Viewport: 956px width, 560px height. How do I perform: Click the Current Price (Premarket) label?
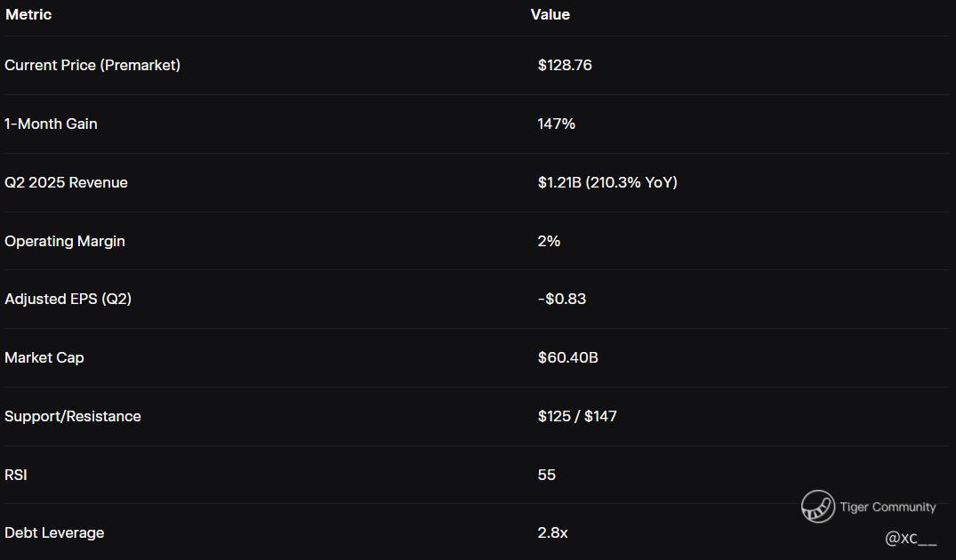tap(92, 65)
